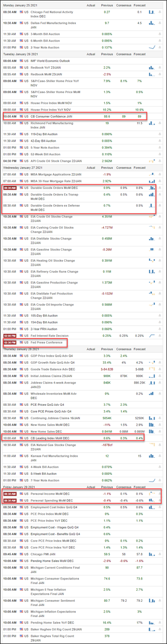Click the alert arrow on the Dallas Fed Manufacturing row
Screen dimensions: 167x644
pyautogui.click(x=160, y=23)
